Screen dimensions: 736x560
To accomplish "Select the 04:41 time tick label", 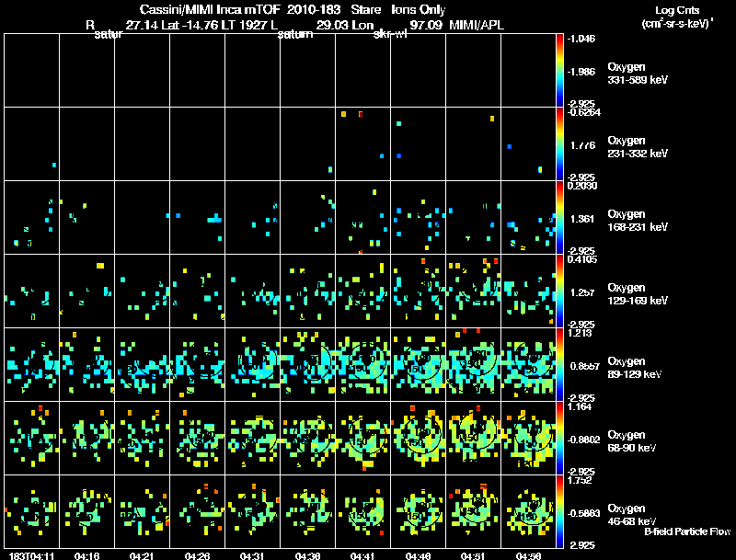I will point(362,555).
